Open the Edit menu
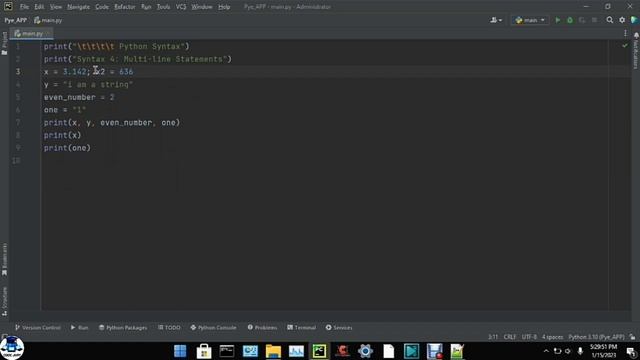The image size is (640, 360). click(x=39, y=7)
